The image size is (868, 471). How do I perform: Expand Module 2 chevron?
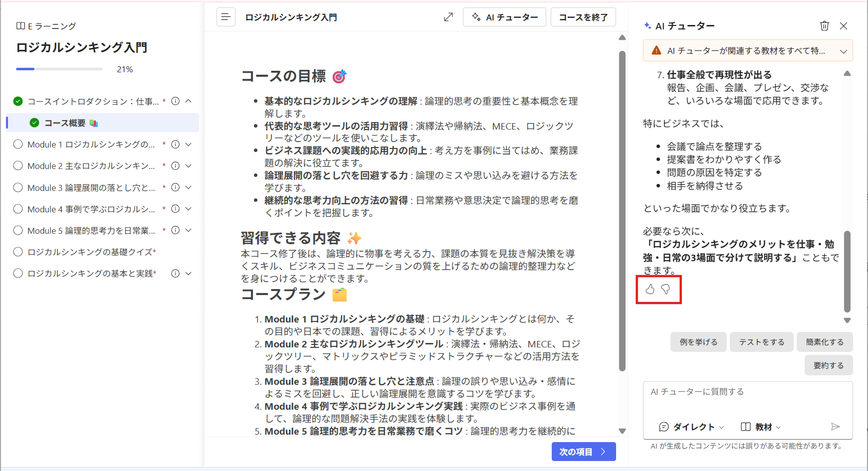(189, 165)
